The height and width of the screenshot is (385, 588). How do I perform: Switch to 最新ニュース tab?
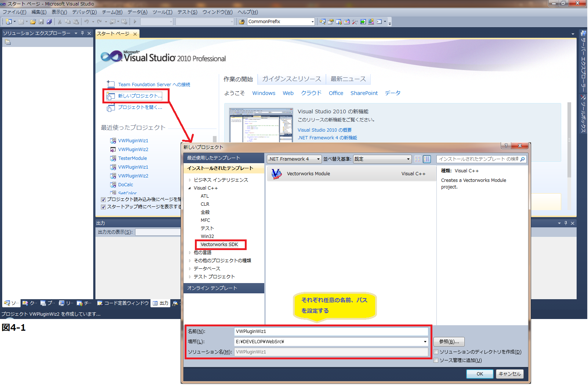click(x=348, y=79)
